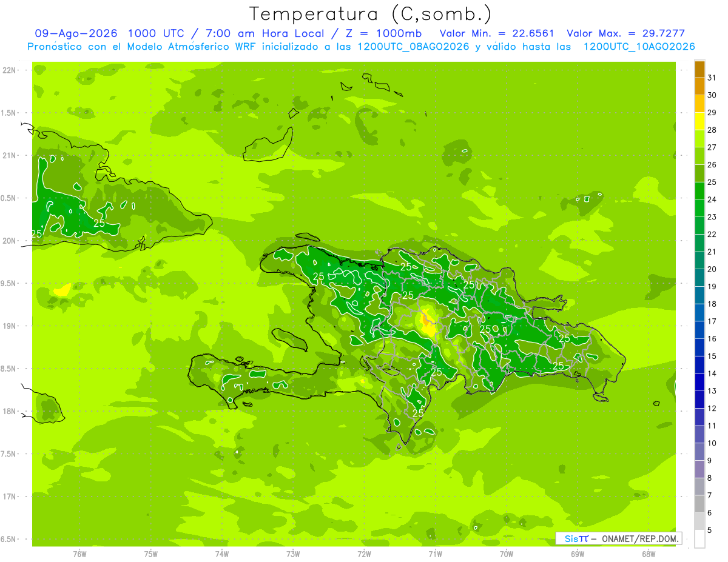Image resolution: width=728 pixels, height=562 pixels.
Task: Click the '5' value on the color scale
Action: coord(710,530)
